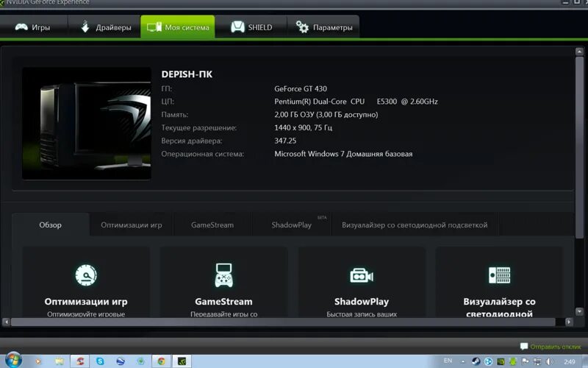
Task: Click the PC system thumbnail image
Action: point(87,123)
